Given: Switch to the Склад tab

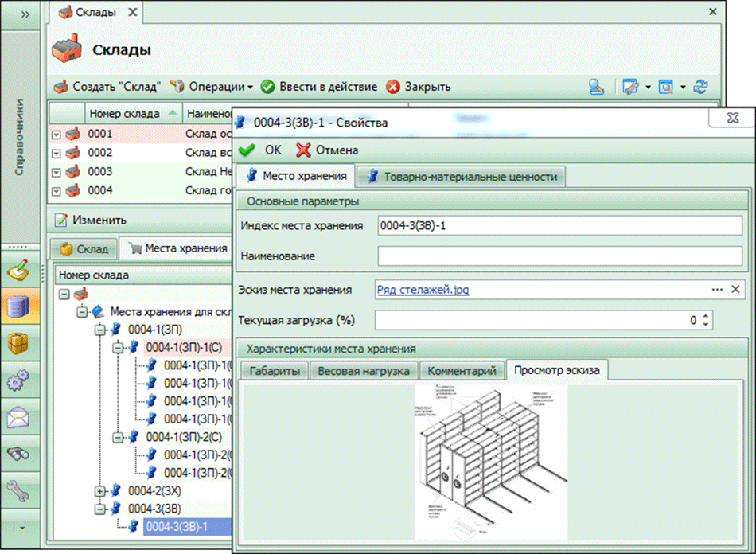Looking at the screenshot, I should click(x=84, y=249).
